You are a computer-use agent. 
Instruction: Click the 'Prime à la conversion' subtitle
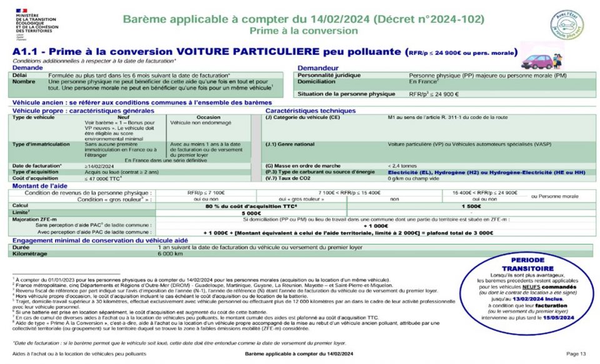[303, 31]
